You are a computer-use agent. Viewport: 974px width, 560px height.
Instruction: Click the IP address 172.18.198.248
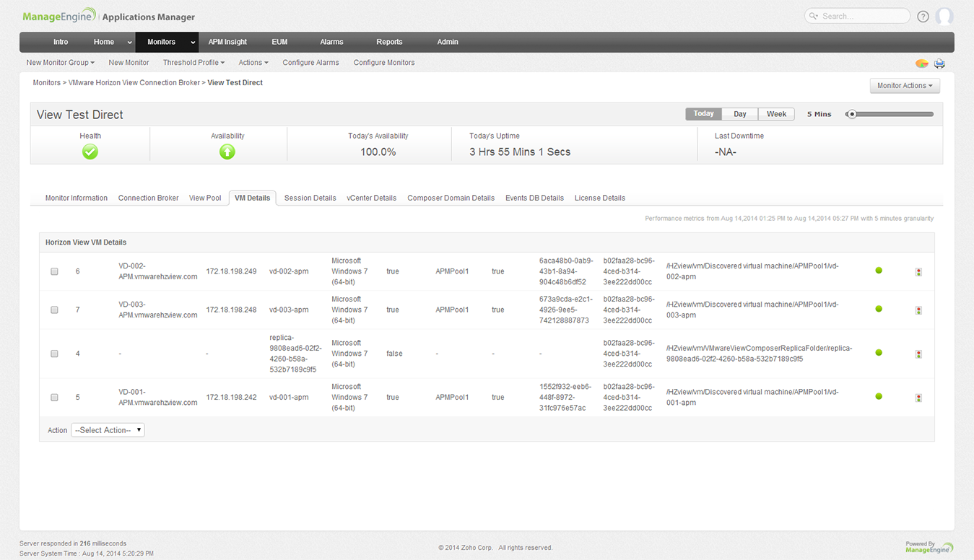click(x=232, y=310)
